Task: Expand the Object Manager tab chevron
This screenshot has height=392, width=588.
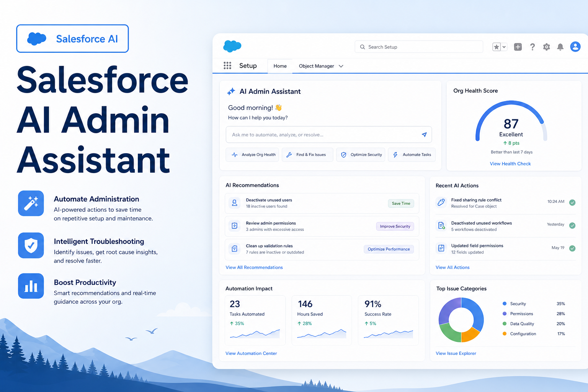Action: click(341, 66)
